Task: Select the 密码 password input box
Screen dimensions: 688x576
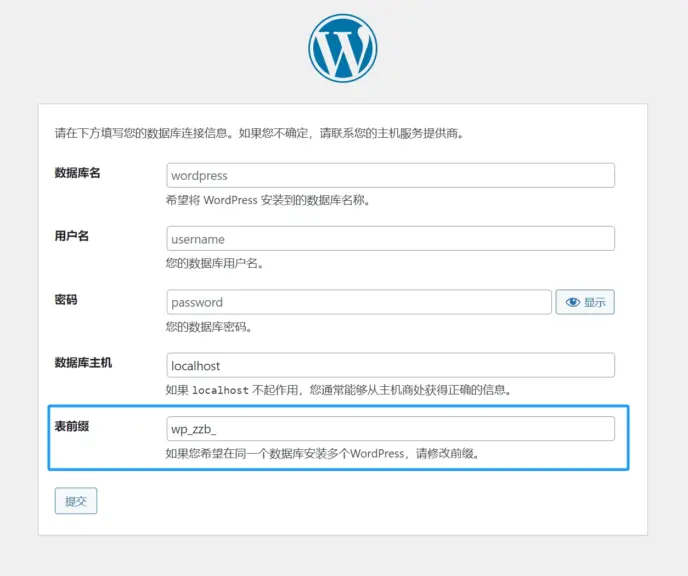Action: 358,302
